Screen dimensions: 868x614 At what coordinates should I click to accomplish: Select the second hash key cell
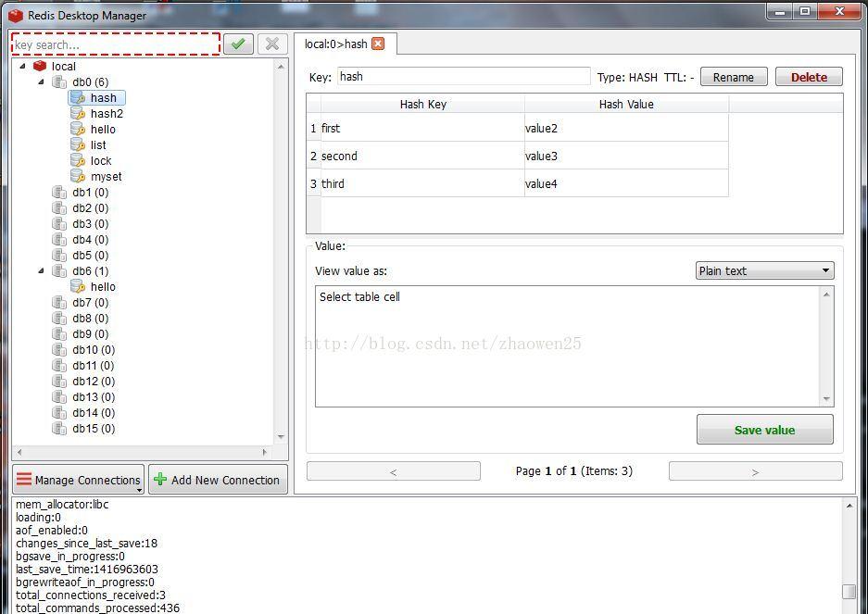pyautogui.click(x=423, y=156)
